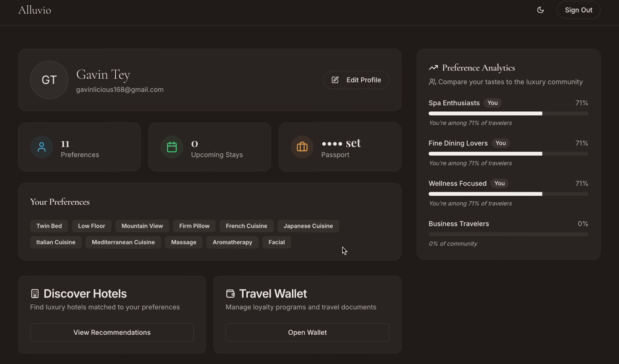Viewport: 619px width, 364px height.
Task: Click the briefcase icon on the Passport card
Action: [x=301, y=147]
